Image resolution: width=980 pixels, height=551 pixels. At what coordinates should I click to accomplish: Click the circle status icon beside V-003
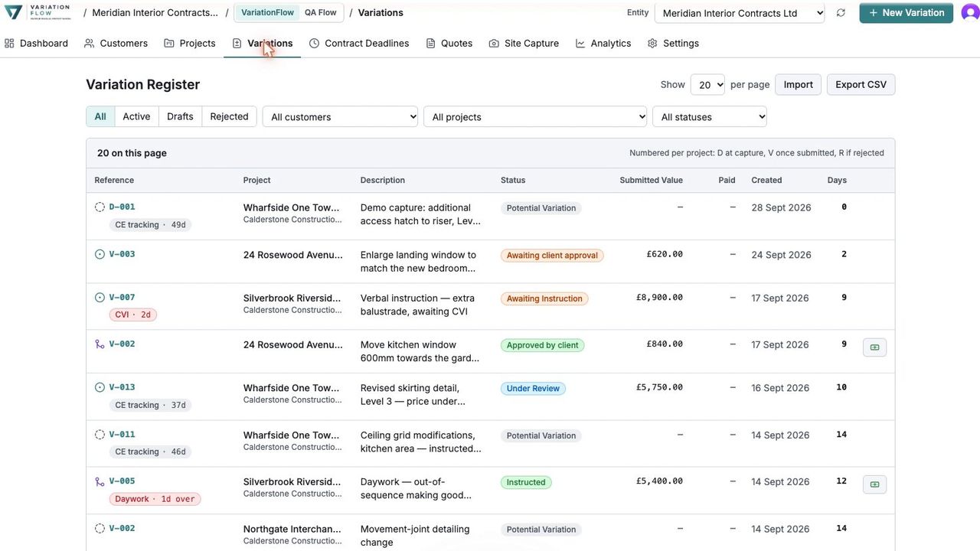click(100, 254)
